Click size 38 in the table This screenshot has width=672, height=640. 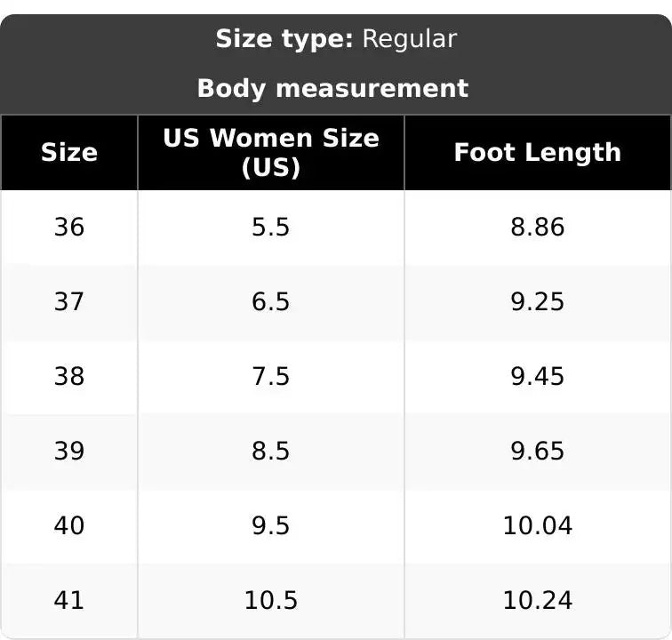[x=69, y=376]
